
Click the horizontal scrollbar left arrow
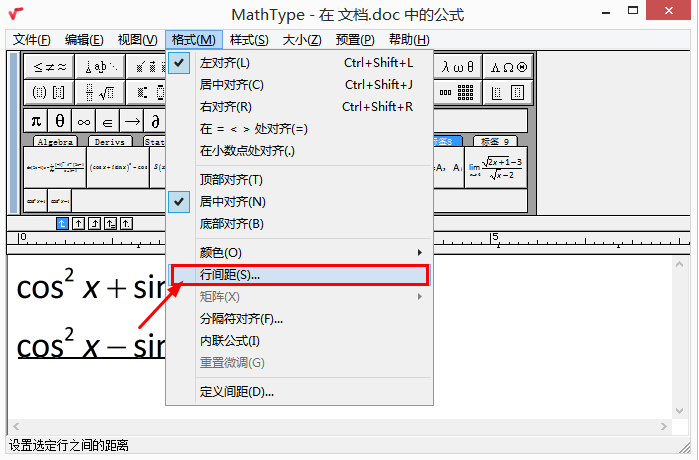[16, 427]
